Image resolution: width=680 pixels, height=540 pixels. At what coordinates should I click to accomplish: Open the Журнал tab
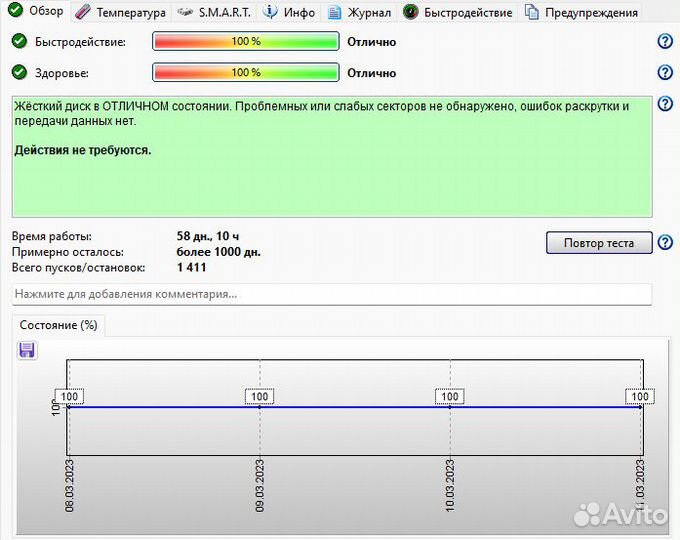pos(360,13)
